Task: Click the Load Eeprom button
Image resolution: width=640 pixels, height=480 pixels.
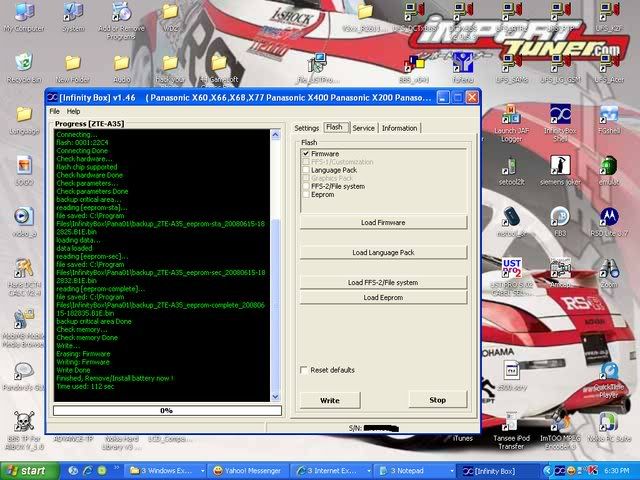Action: coord(383,298)
